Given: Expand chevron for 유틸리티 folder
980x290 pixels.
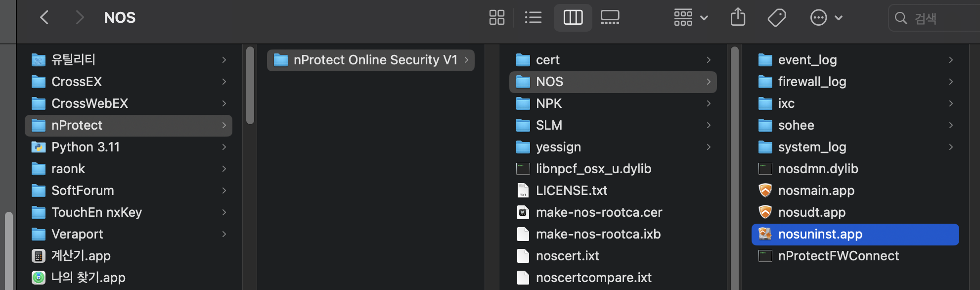Looking at the screenshot, I should coord(224,60).
